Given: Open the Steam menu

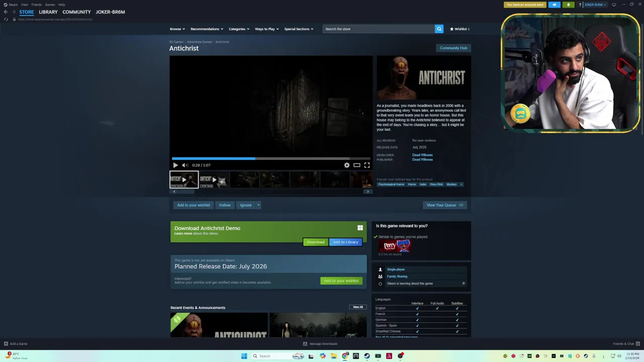Looking at the screenshot, I should [x=11, y=5].
